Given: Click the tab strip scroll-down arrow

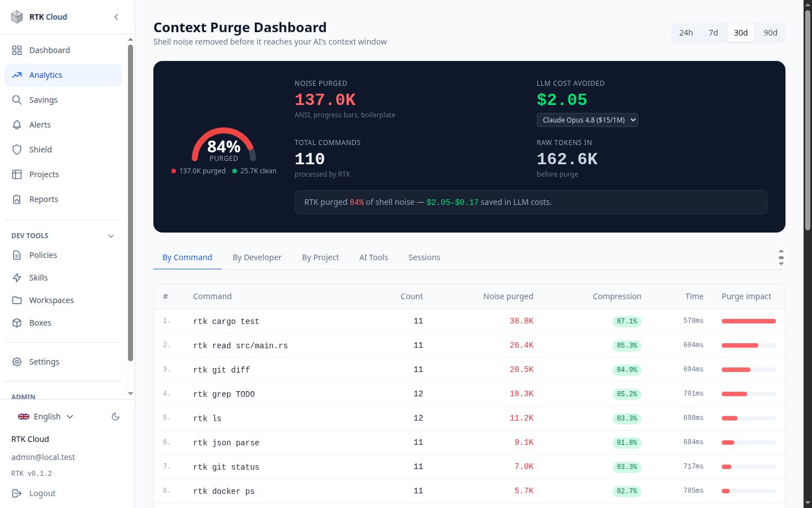Looking at the screenshot, I should click(781, 264).
